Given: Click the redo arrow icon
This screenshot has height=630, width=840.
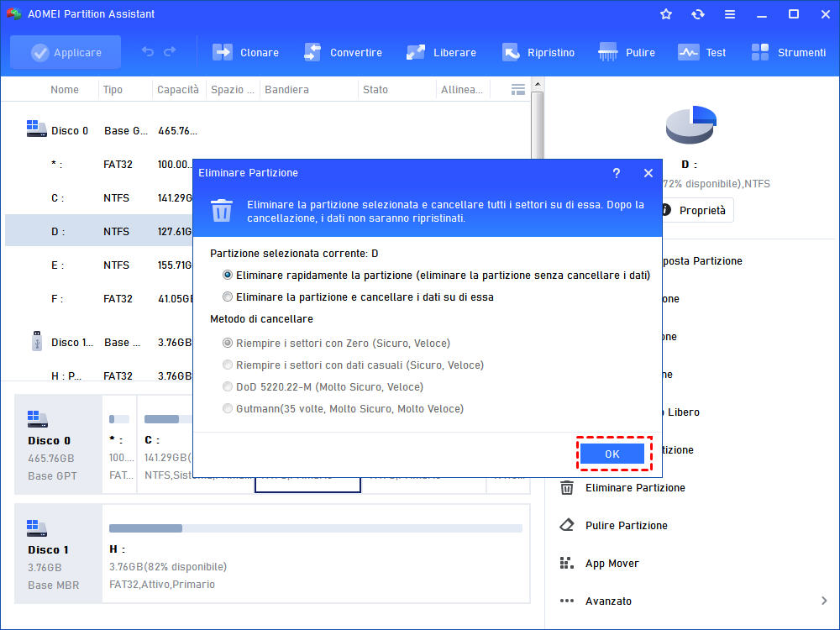Looking at the screenshot, I should tap(171, 51).
